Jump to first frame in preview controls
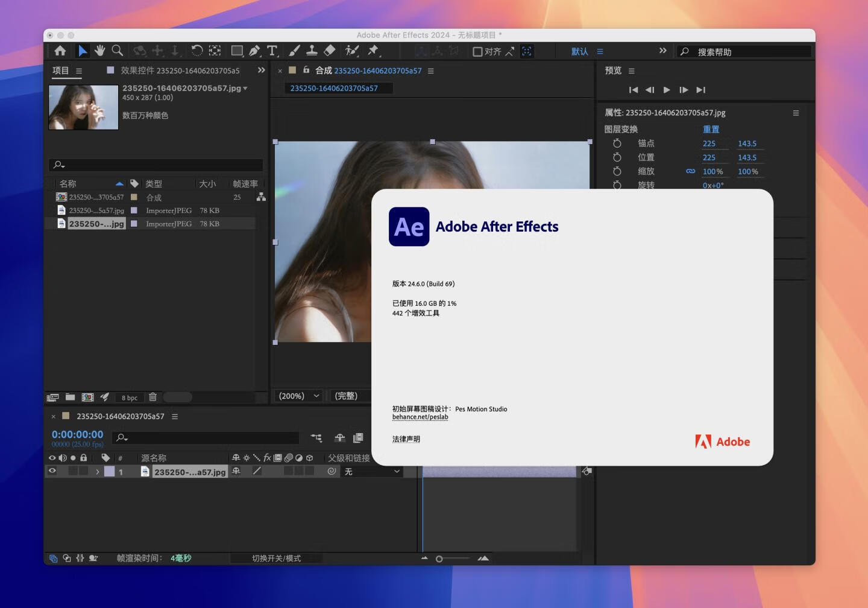The image size is (868, 608). click(633, 90)
